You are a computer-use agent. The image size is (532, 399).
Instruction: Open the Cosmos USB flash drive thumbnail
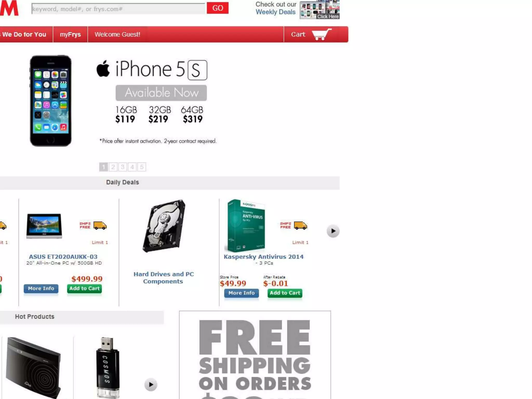108,367
